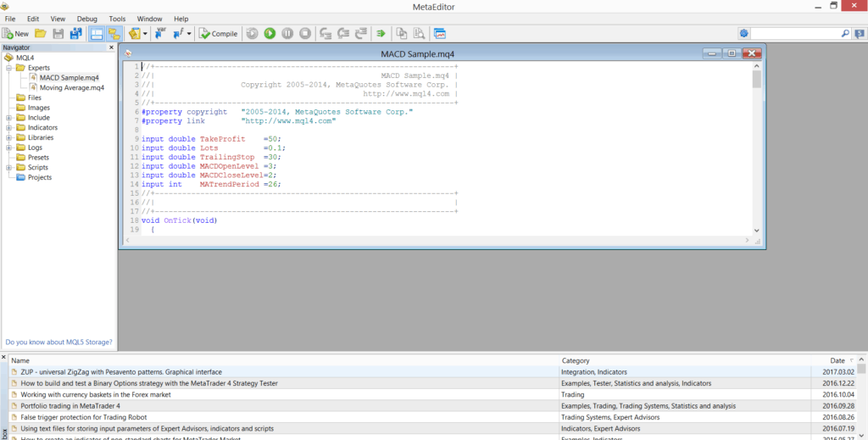This screenshot has height=440, width=868.
Task: Open the 'ZUP - universal ZigZag' article row
Action: click(432, 372)
